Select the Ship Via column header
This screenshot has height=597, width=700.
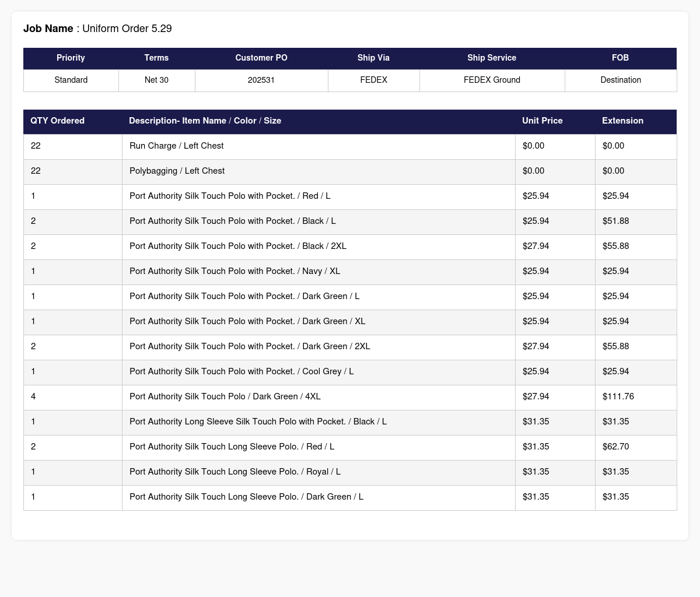point(373,58)
